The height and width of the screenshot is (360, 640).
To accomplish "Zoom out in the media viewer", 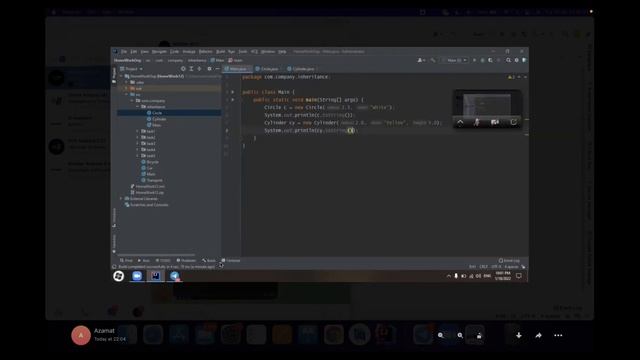I will tap(441, 336).
